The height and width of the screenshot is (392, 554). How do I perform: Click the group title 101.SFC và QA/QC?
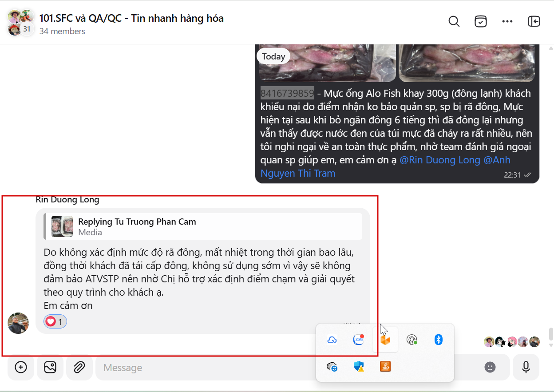(x=131, y=18)
